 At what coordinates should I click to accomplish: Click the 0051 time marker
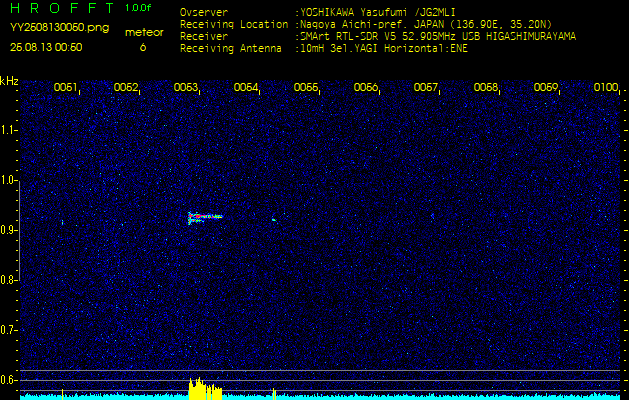point(65,87)
